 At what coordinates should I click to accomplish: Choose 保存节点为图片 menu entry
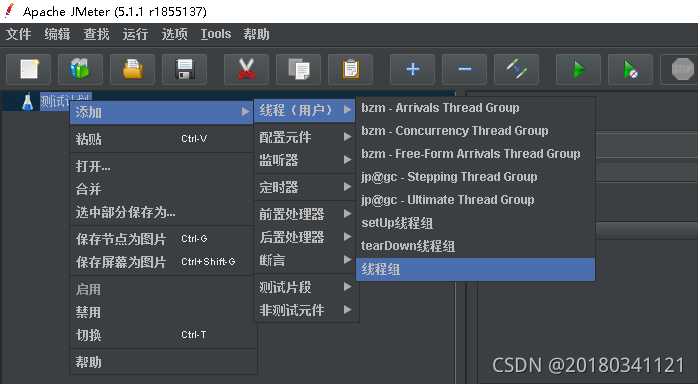[x=162, y=239]
